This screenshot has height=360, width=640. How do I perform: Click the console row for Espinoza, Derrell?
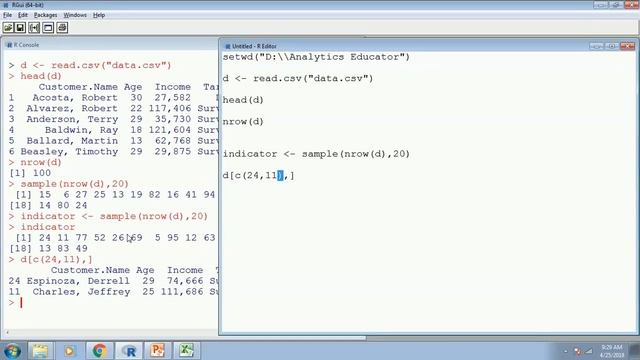113,281
